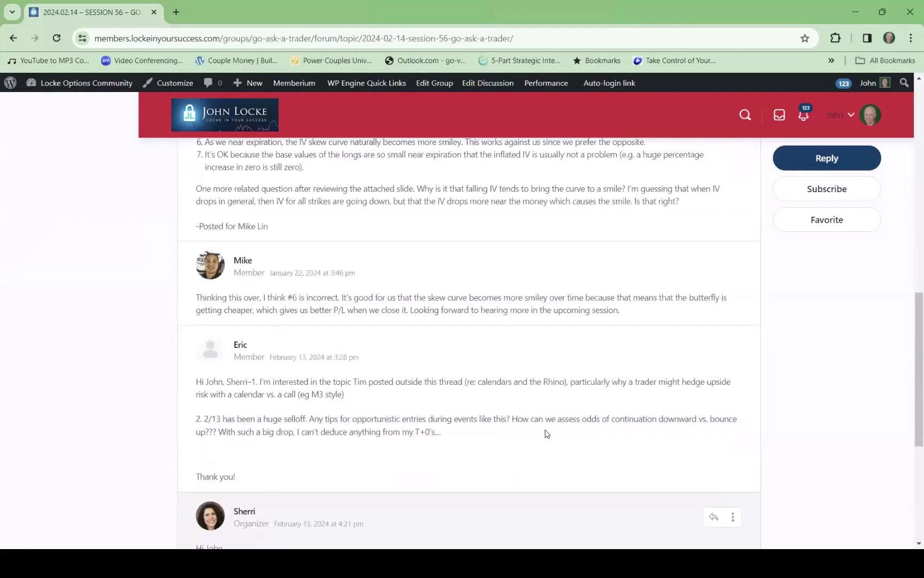
Task: Open John's header profile picture
Action: coord(870,115)
